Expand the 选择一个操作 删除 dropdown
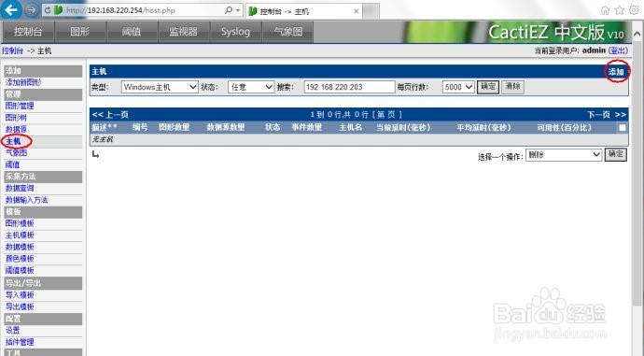 point(564,155)
